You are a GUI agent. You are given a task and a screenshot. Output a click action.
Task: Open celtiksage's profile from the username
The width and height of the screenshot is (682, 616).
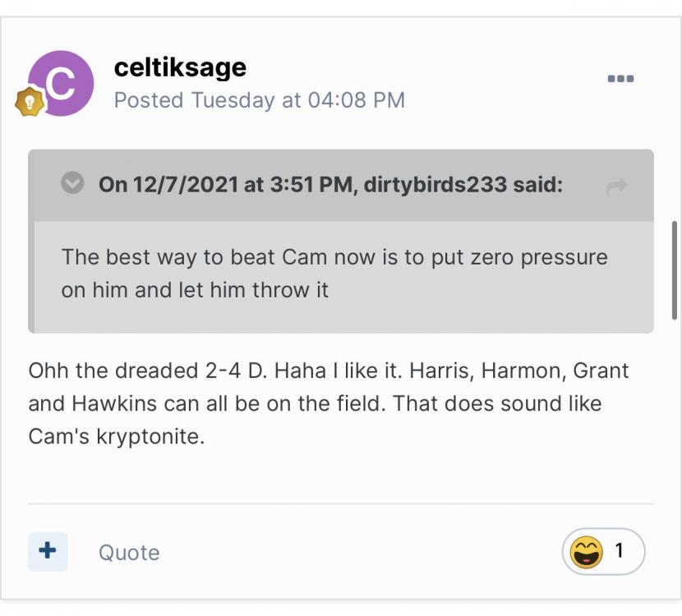180,67
